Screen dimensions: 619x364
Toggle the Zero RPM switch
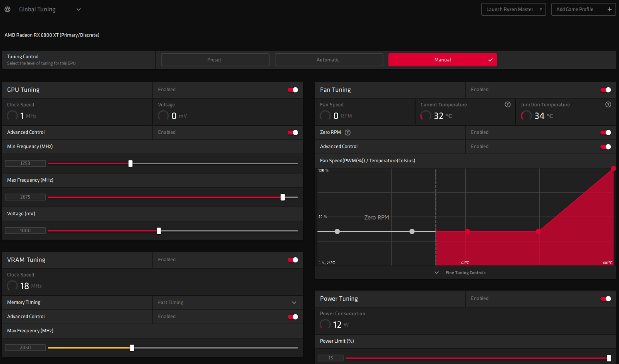(606, 133)
